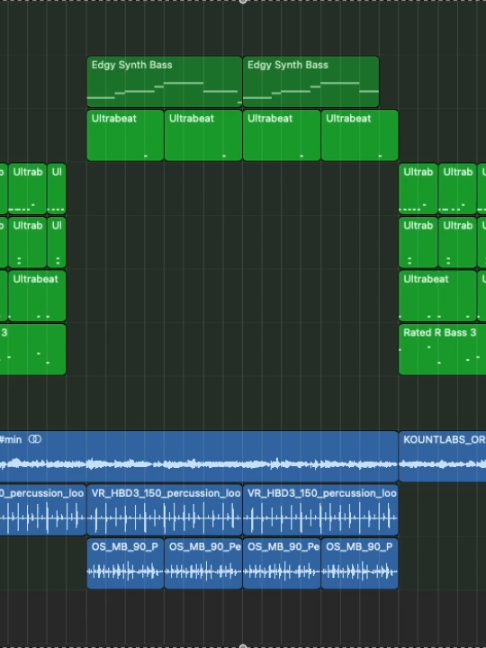This screenshot has width=486, height=648.
Task: Click the handle dot at the bottom center edge
Action: pyautogui.click(x=243, y=646)
